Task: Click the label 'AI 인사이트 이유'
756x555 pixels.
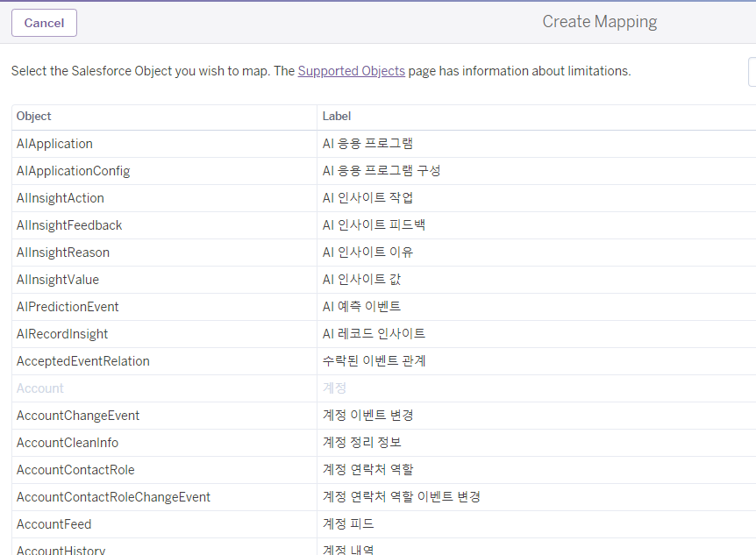Action: (x=367, y=253)
